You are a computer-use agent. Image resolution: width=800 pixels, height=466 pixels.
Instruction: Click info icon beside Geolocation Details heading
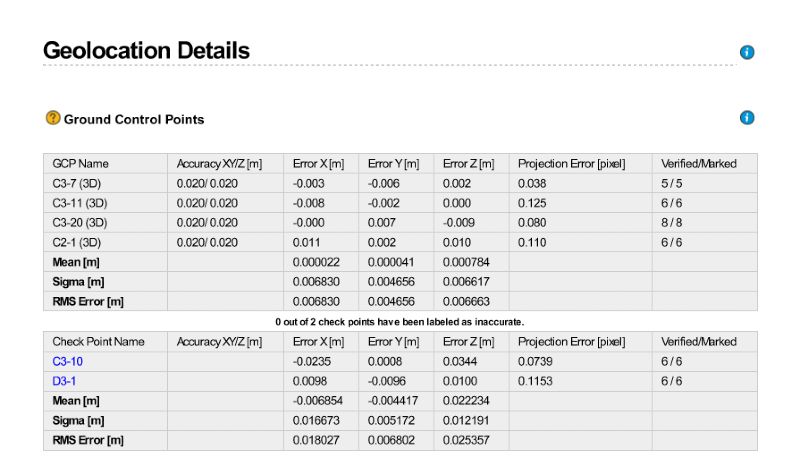pos(746,52)
